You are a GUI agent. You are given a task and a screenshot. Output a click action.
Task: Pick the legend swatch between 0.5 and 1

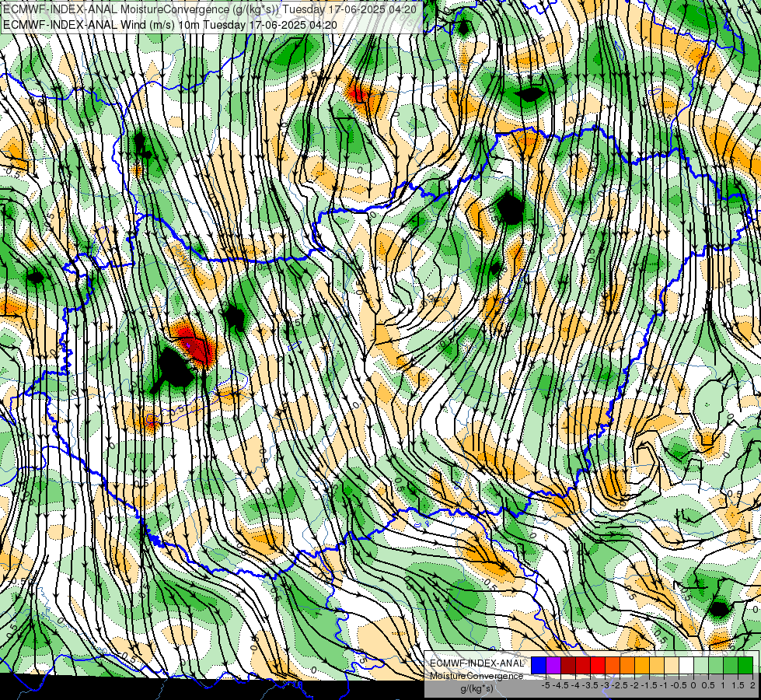(x=716, y=665)
